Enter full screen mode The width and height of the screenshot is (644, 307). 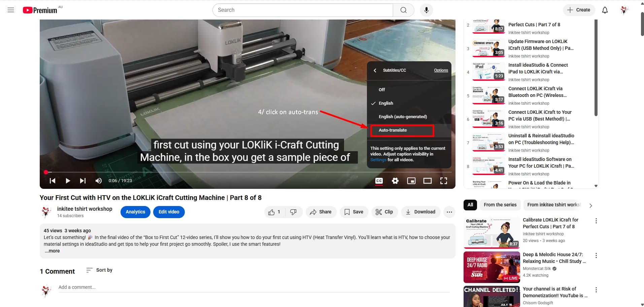click(x=444, y=181)
